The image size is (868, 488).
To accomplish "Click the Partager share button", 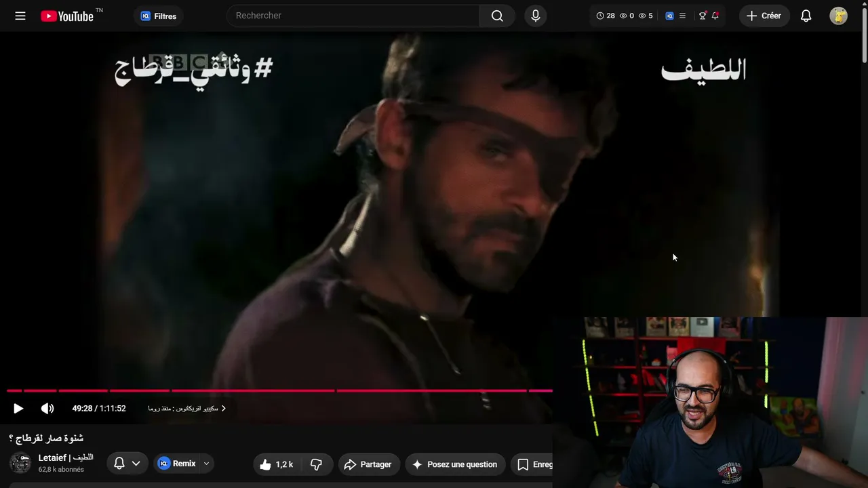I will coord(368,464).
